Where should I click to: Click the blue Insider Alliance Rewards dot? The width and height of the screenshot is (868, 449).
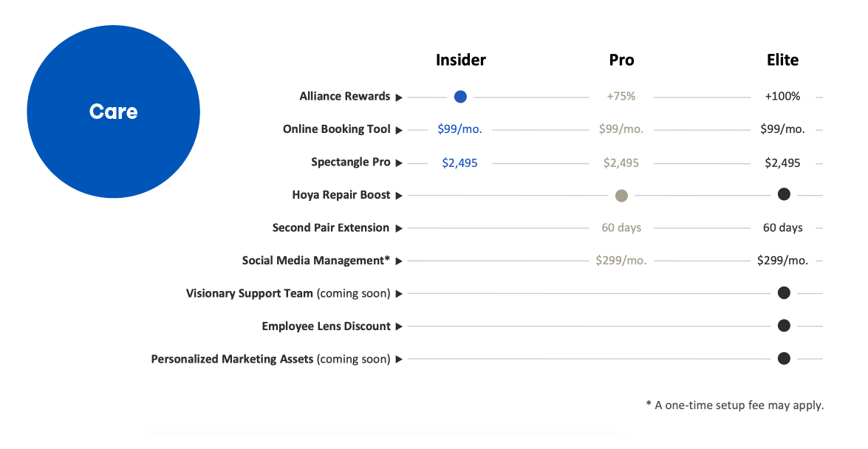tap(460, 97)
